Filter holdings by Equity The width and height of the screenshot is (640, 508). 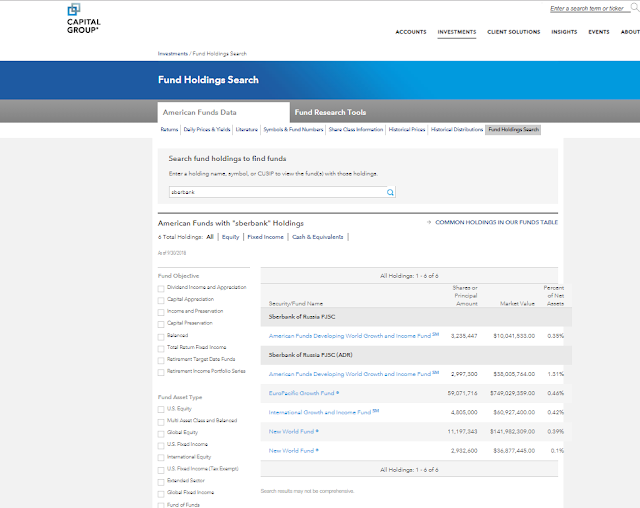pyautogui.click(x=231, y=237)
